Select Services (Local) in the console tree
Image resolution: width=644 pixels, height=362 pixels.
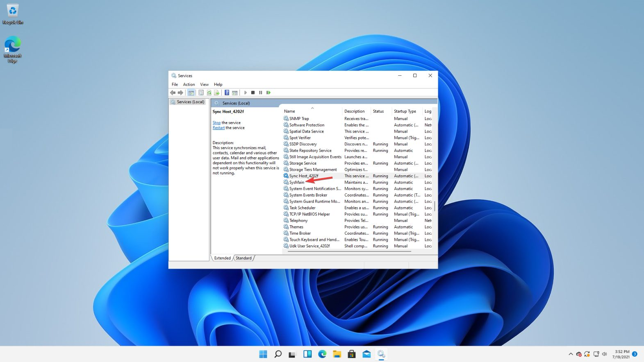188,102
